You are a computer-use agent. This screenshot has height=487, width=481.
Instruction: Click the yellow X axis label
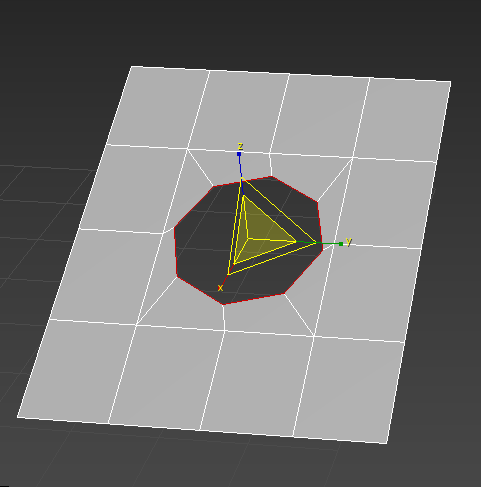point(220,288)
